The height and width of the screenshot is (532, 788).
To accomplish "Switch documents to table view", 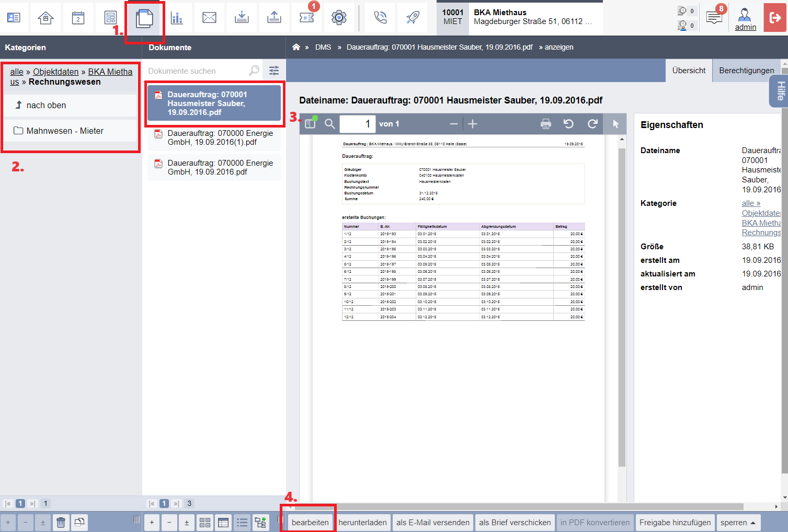I will [223, 523].
